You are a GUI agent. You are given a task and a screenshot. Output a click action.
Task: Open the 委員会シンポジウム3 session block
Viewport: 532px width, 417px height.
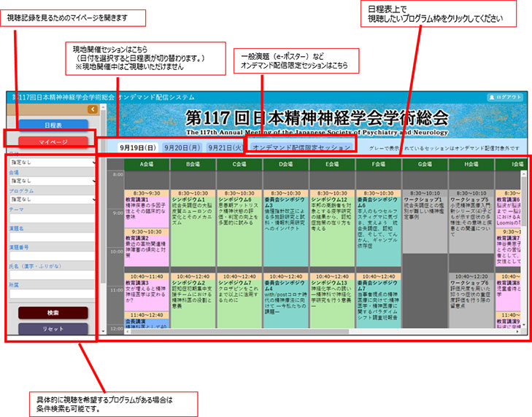pos(285,228)
